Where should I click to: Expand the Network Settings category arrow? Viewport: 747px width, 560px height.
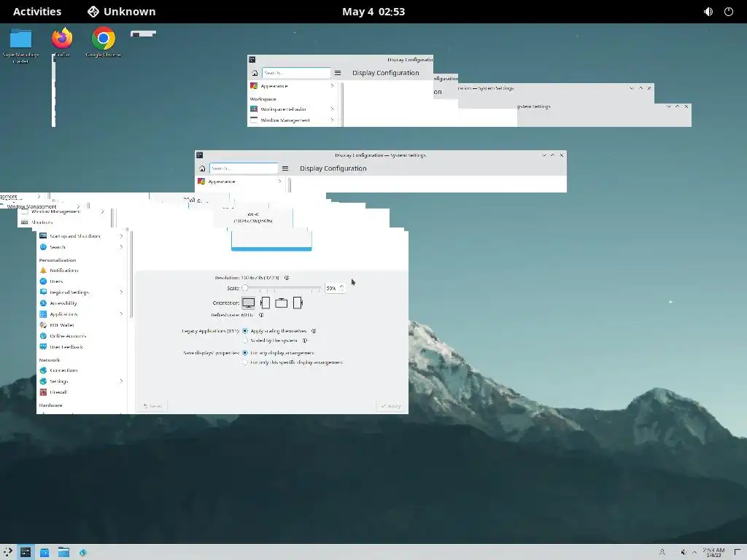click(x=122, y=381)
